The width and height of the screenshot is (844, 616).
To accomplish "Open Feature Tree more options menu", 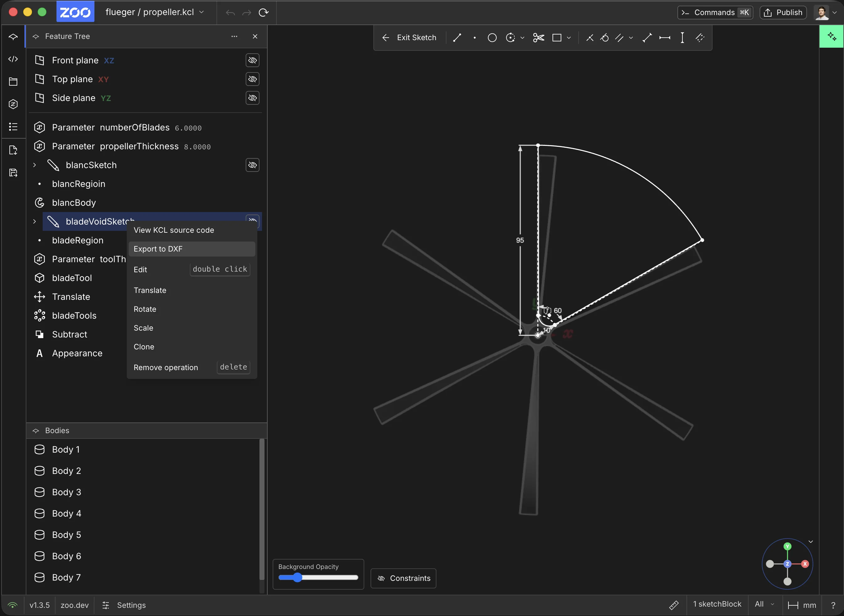I will [234, 37].
